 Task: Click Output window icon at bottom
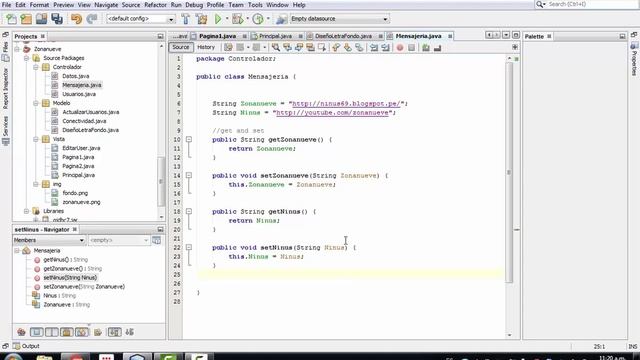coord(17,346)
